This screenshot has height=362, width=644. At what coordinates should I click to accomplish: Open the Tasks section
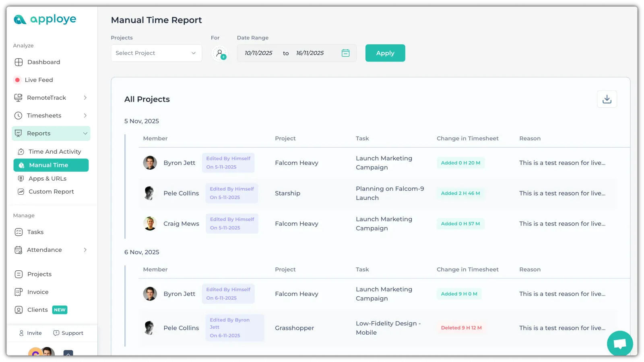click(x=35, y=232)
